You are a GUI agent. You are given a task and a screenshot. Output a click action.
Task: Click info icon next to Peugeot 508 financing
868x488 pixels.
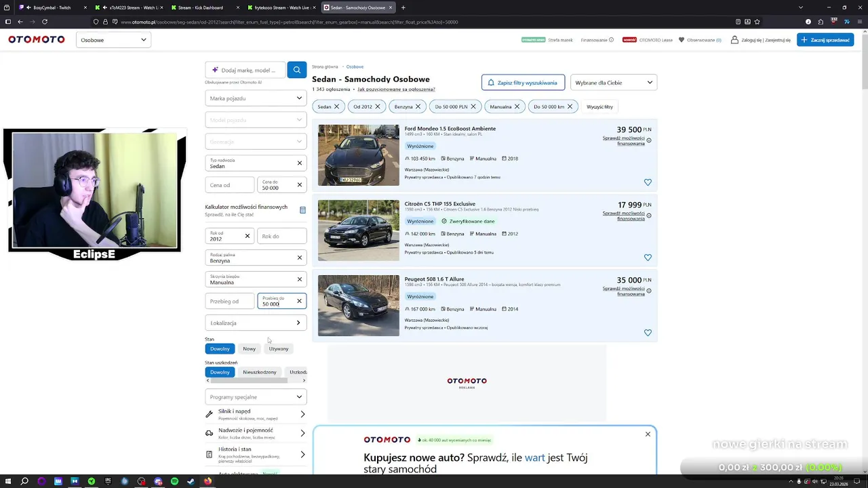[x=649, y=291]
